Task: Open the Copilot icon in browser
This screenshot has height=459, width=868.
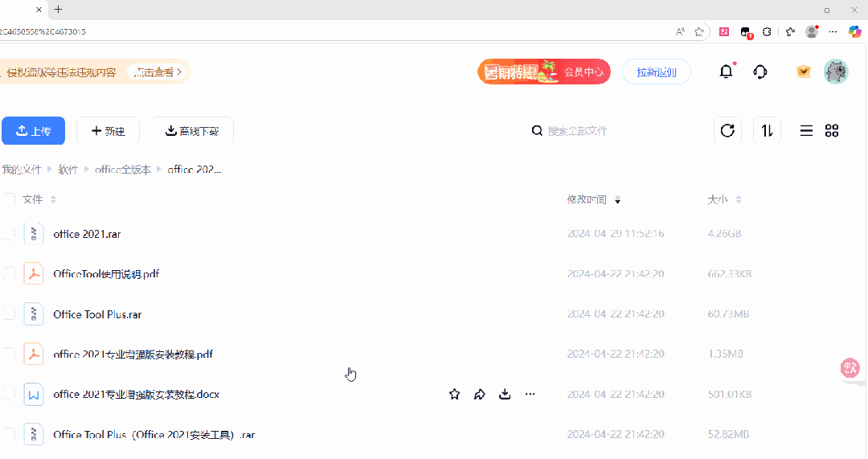Action: [x=854, y=31]
